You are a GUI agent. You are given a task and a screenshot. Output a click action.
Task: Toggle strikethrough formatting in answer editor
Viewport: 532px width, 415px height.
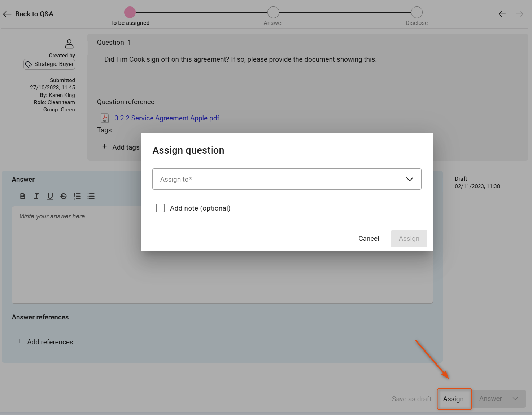[x=64, y=196]
